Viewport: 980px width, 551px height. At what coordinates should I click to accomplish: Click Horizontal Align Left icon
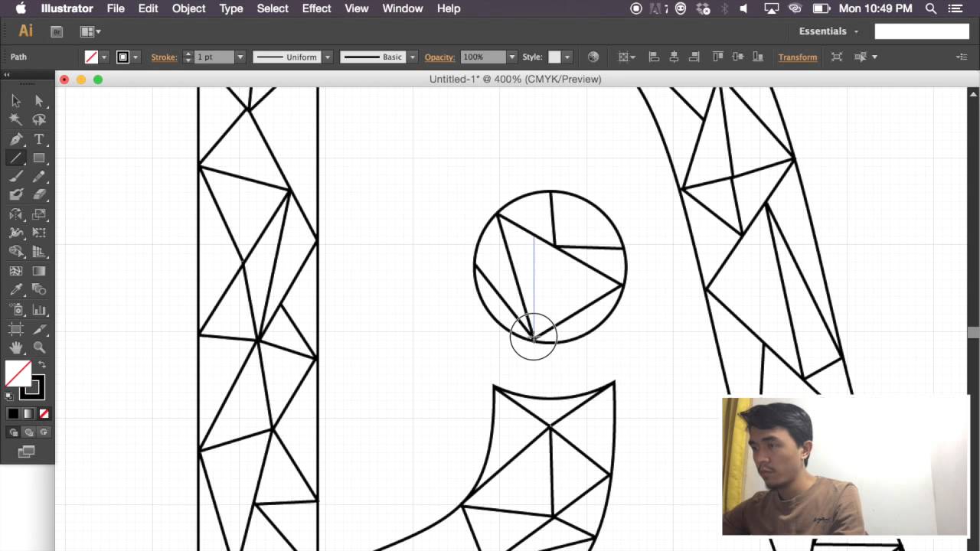tap(654, 57)
